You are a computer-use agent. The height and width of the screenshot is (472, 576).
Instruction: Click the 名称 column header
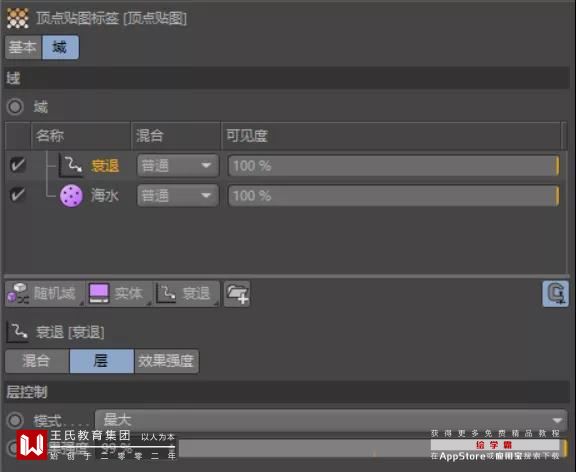point(81,136)
